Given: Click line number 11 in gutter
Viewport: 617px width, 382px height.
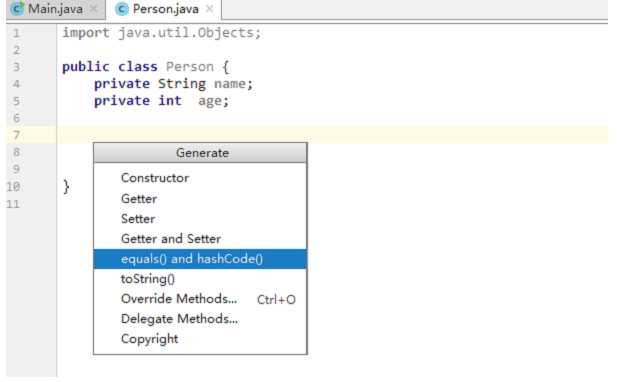Looking at the screenshot, I should [x=13, y=204].
